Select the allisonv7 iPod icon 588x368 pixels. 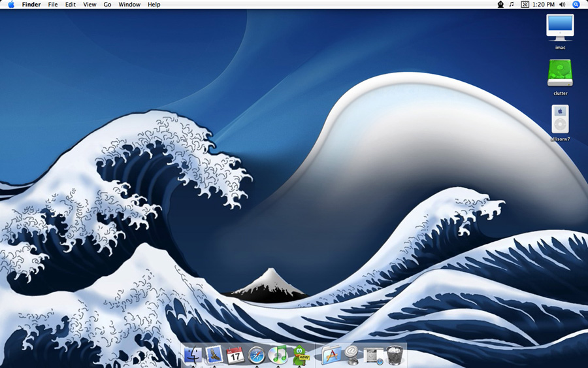point(560,119)
